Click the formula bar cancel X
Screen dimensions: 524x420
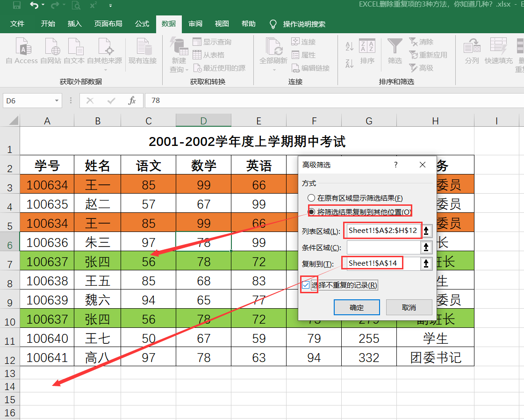click(90, 100)
